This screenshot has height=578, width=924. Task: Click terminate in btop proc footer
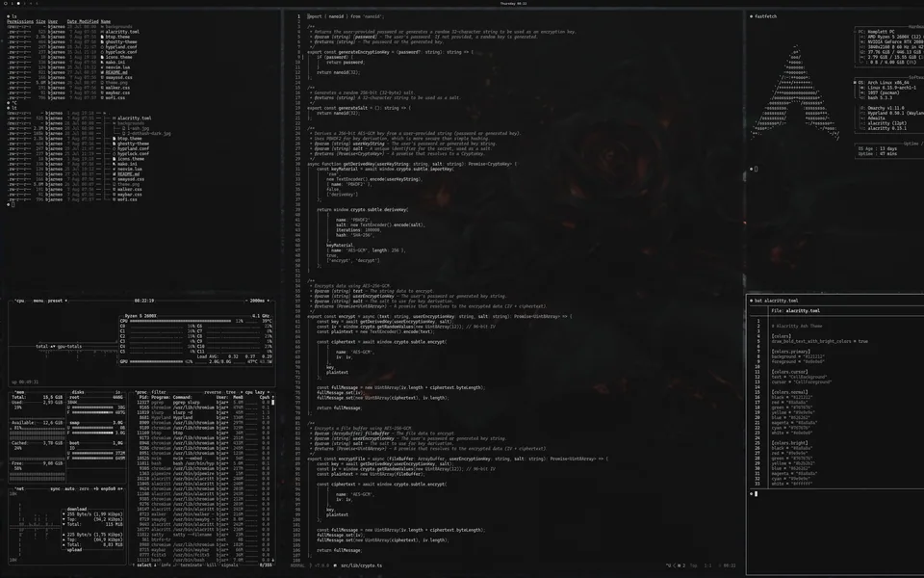pyautogui.click(x=191, y=565)
